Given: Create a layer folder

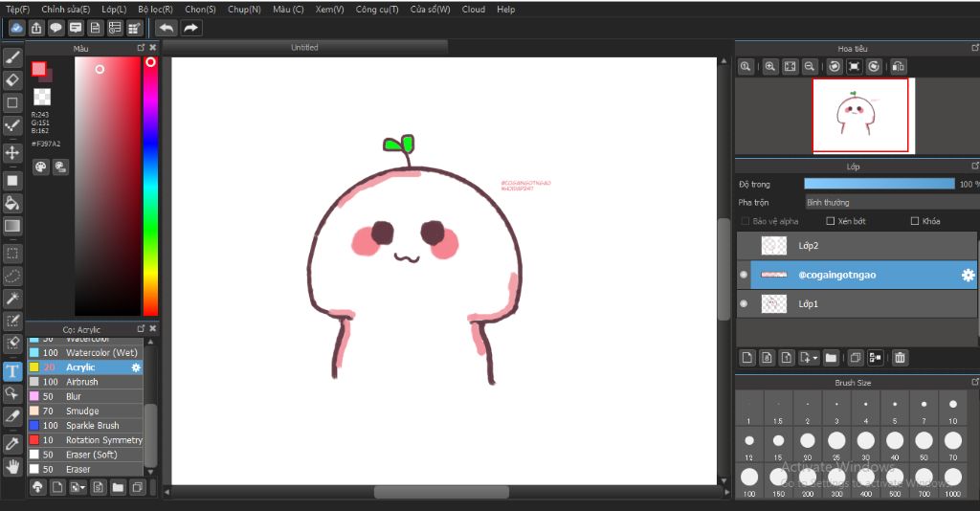Looking at the screenshot, I should coord(831,357).
